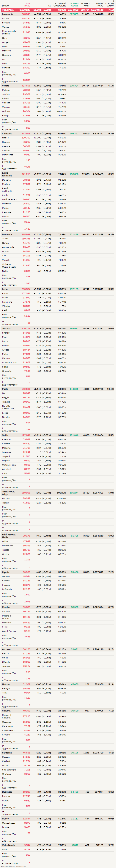Viewport: 116px width, 868px height.
Task: Click the Perugia province name
Action: point(6,688)
